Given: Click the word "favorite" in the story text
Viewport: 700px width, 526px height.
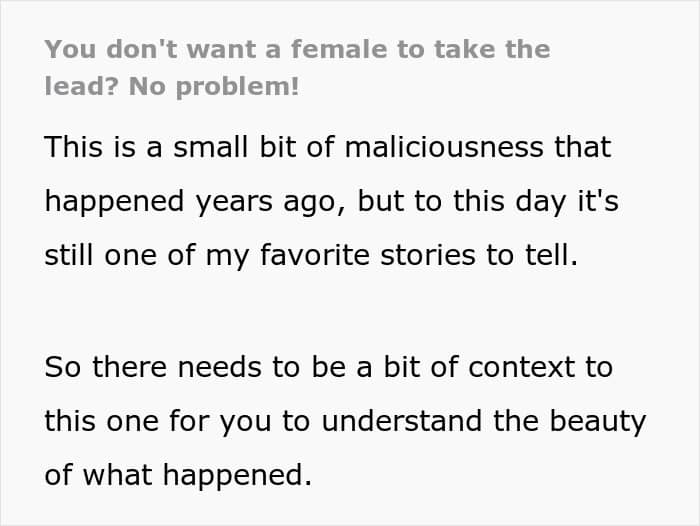Looking at the screenshot, I should [x=314, y=255].
